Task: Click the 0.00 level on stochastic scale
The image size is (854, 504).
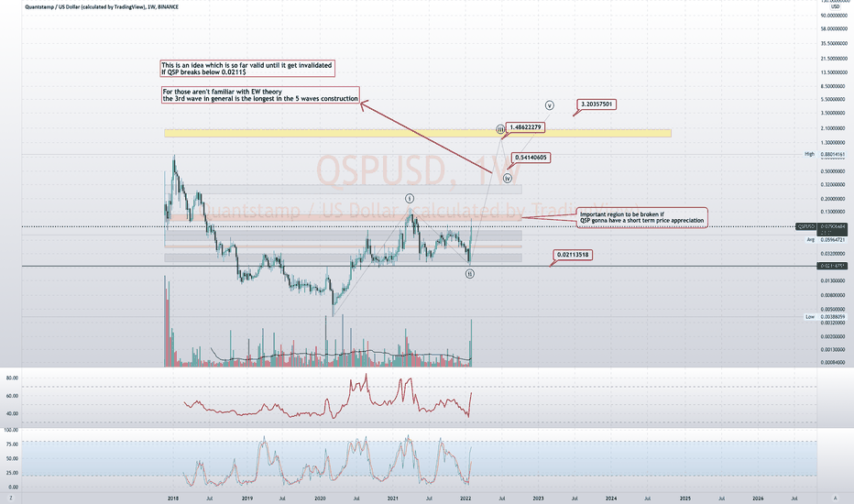Action: (x=14, y=488)
